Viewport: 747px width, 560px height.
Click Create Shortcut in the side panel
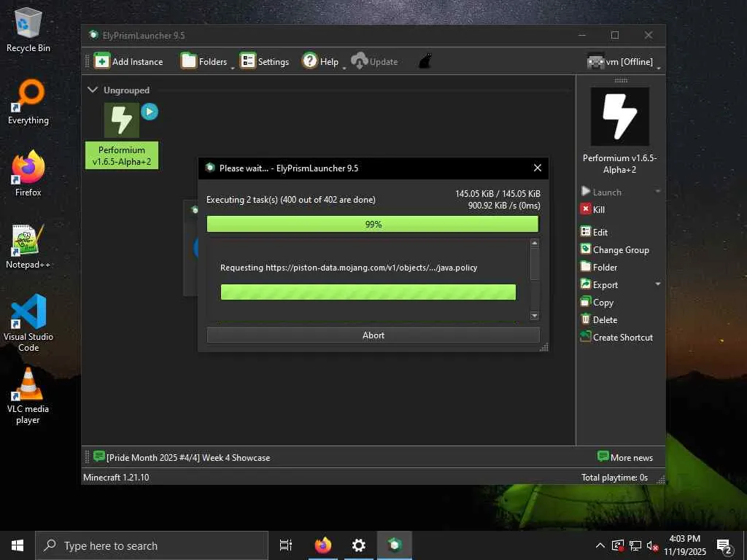tap(616, 337)
